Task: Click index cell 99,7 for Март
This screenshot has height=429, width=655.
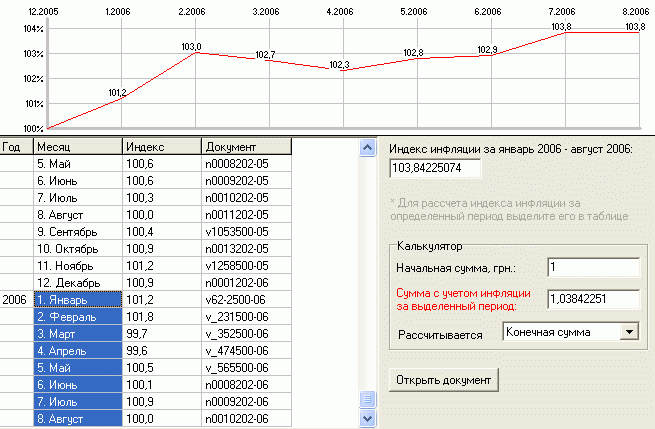Action: pos(160,333)
